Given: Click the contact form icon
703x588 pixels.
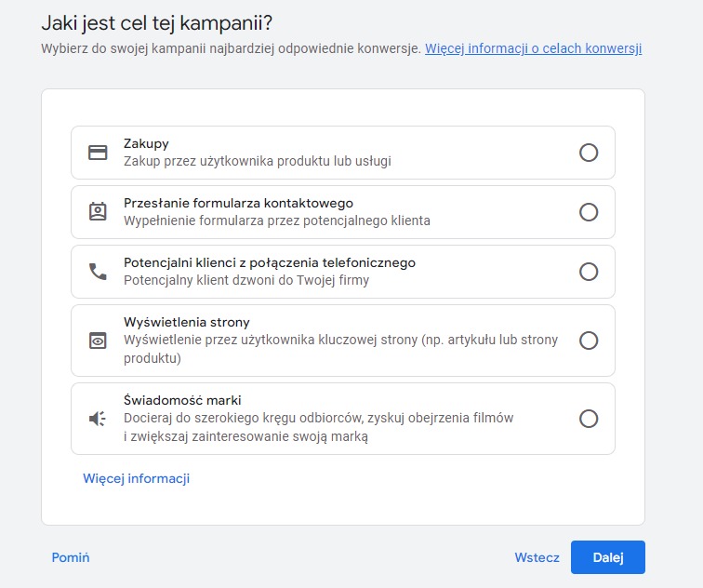Looking at the screenshot, I should click(98, 212).
